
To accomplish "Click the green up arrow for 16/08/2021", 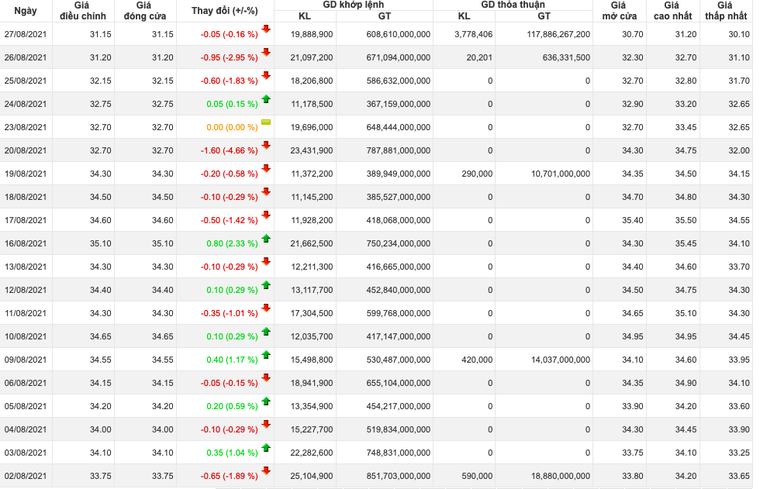I will click(x=266, y=240).
